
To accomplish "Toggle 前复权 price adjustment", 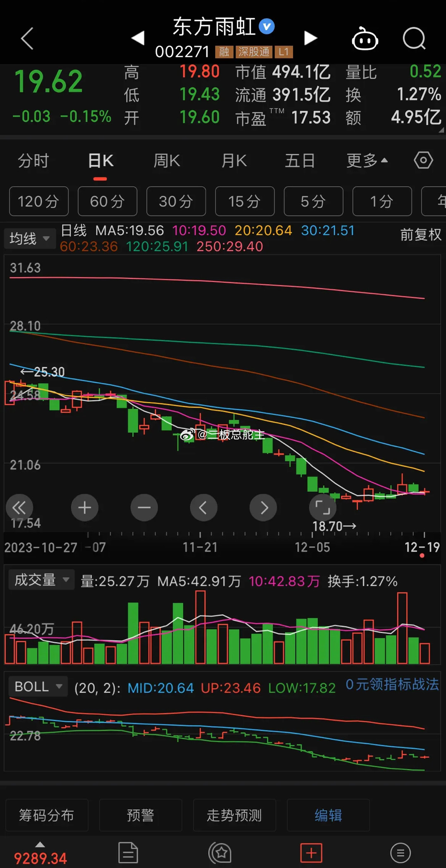I will [x=421, y=235].
